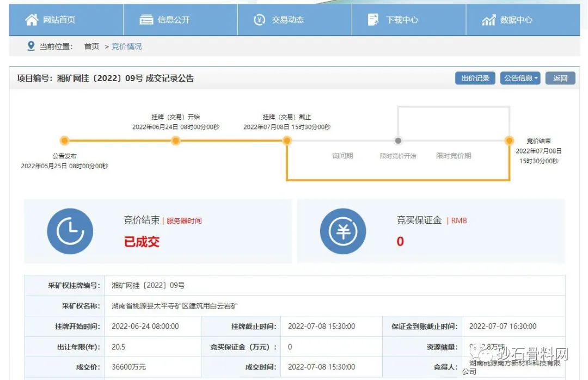The image size is (588, 380).
Task: Click the 挂牌（交易）开始 timeline marker dot
Action: pyautogui.click(x=176, y=141)
